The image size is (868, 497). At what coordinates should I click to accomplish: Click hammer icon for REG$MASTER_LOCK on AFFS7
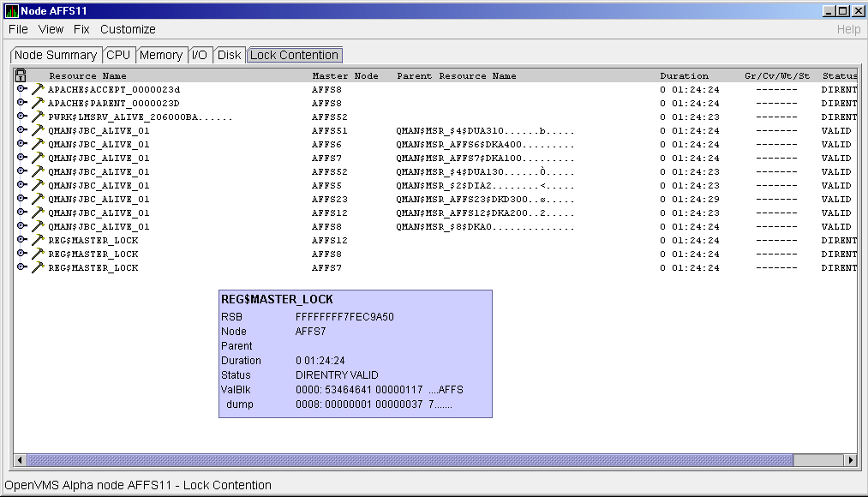(38, 267)
